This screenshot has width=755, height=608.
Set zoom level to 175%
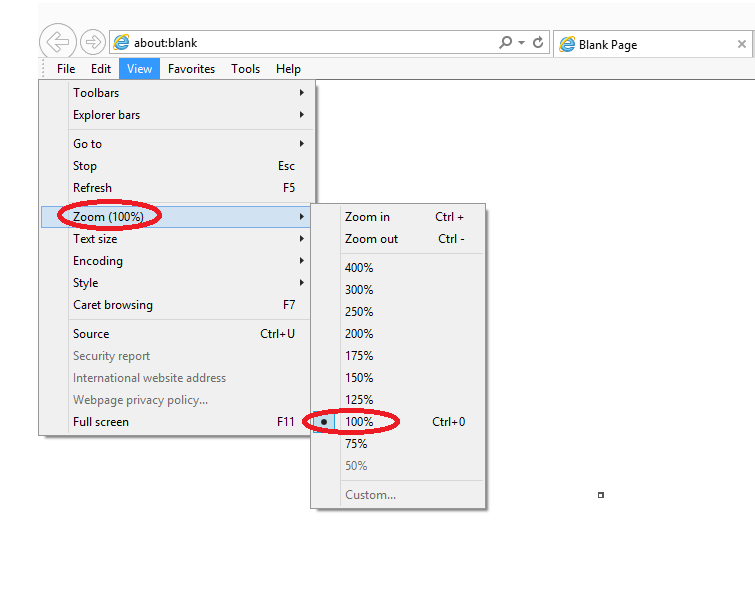398,356
